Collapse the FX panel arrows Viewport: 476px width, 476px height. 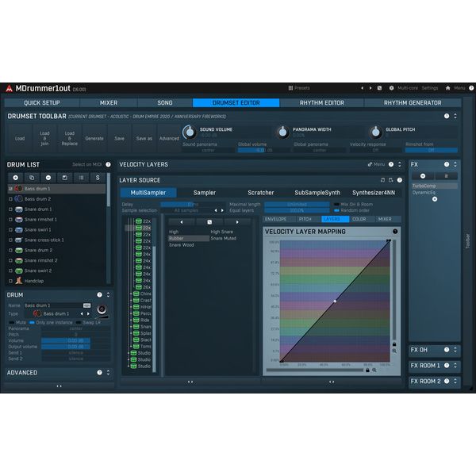tap(455, 164)
